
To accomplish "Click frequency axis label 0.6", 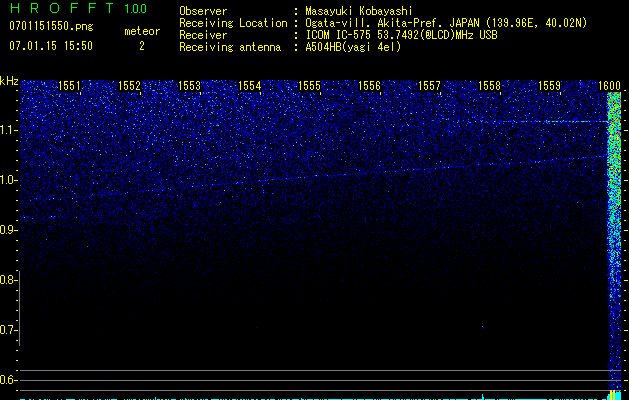I will 7,380.
